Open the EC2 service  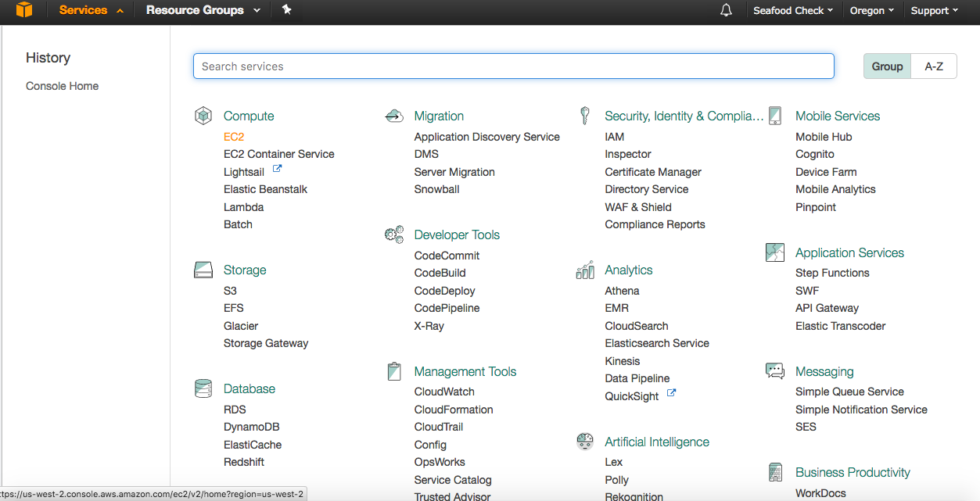click(234, 137)
